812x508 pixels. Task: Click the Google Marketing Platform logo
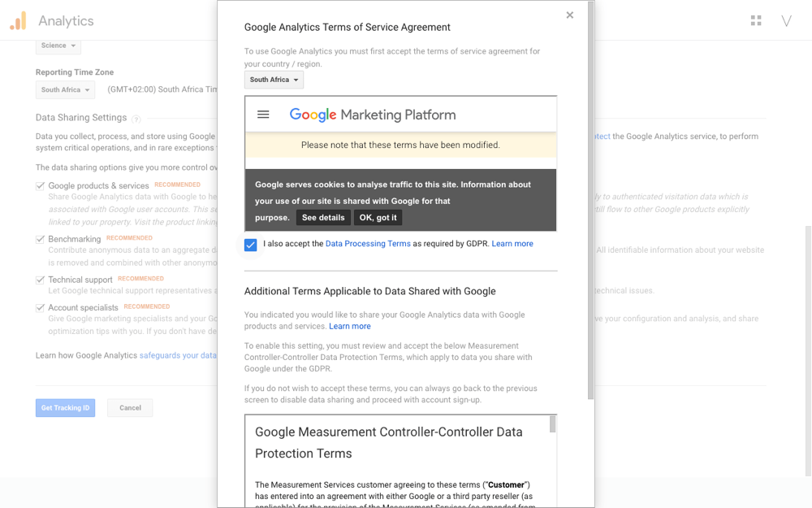coord(373,115)
